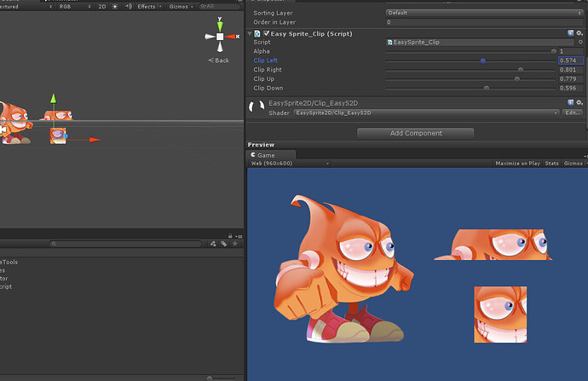Image resolution: width=588 pixels, height=381 pixels.
Task: Open the Gizmos menu in scene toolbar
Action: click(177, 6)
